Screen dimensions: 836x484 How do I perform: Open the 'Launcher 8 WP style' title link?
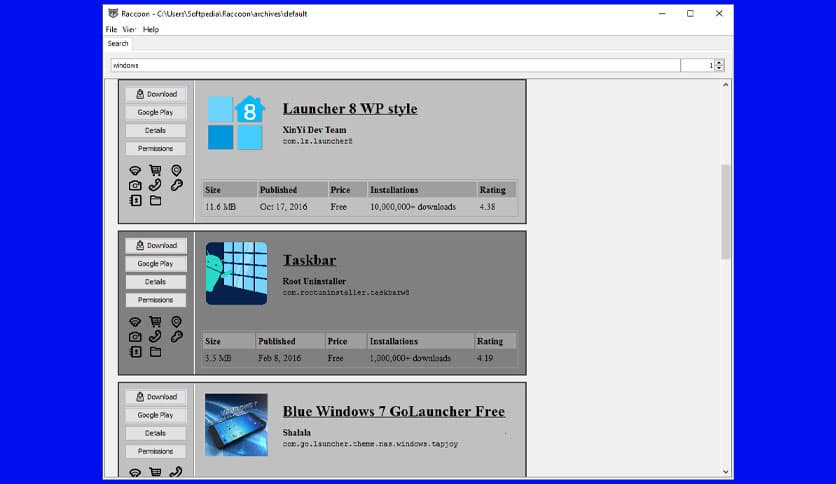350,108
